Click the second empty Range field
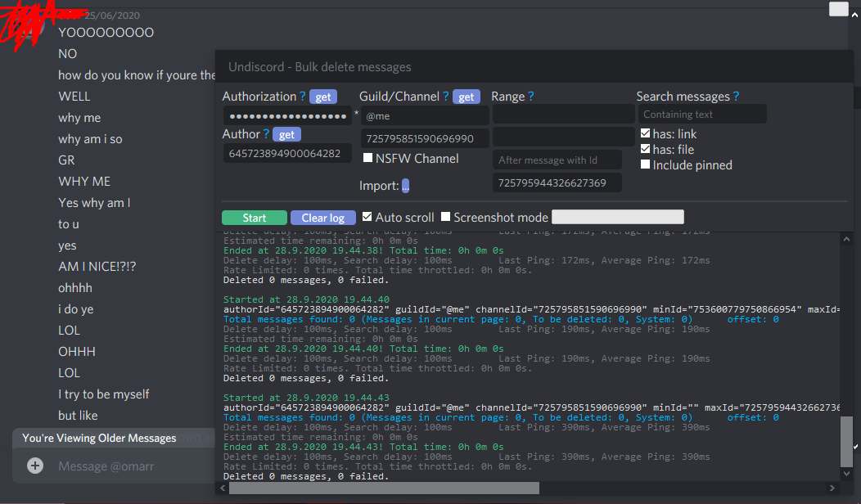Viewport: 861px width, 504px height. pyautogui.click(x=564, y=137)
